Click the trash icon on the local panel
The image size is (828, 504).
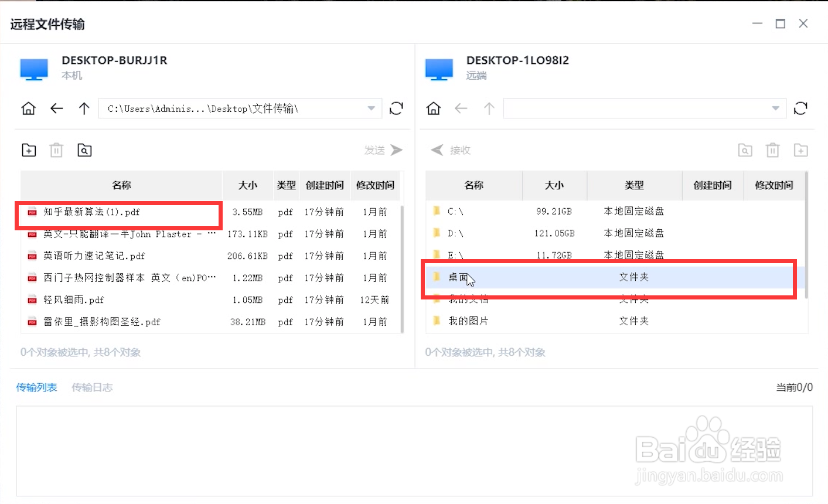[x=56, y=150]
